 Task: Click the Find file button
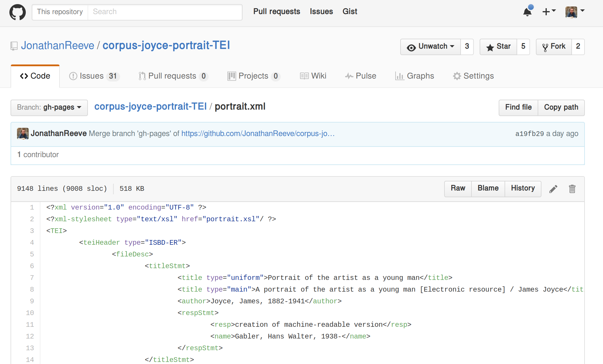pos(518,108)
